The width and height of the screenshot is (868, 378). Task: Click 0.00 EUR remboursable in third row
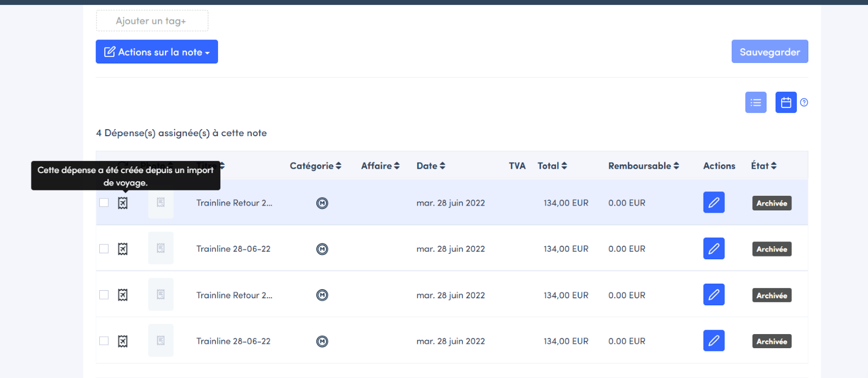[x=627, y=295]
